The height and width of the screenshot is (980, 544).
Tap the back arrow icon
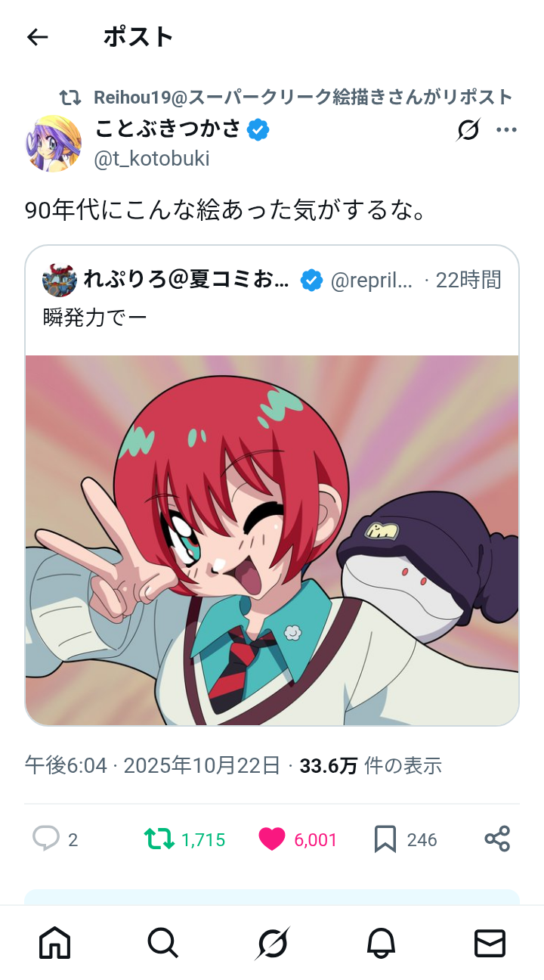tap(37, 37)
